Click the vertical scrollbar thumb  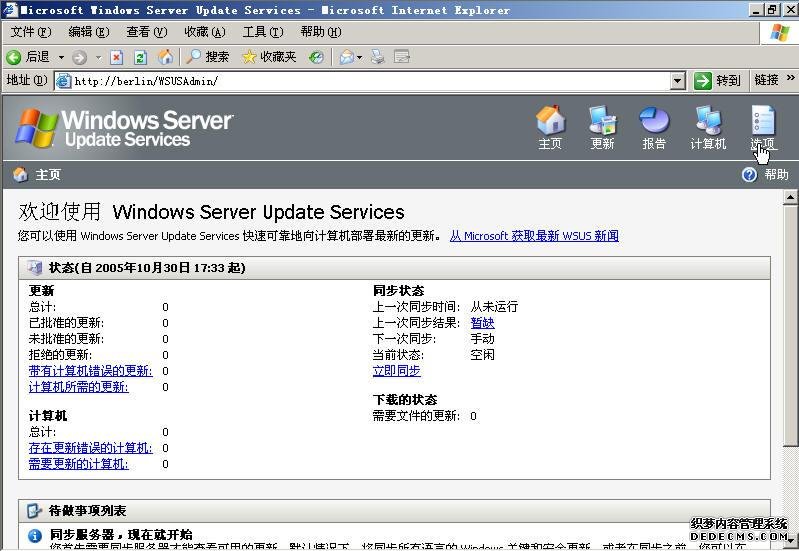(x=790, y=326)
